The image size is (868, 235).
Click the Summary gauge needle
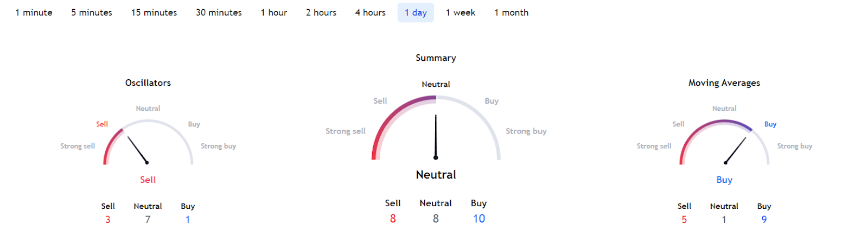436,137
